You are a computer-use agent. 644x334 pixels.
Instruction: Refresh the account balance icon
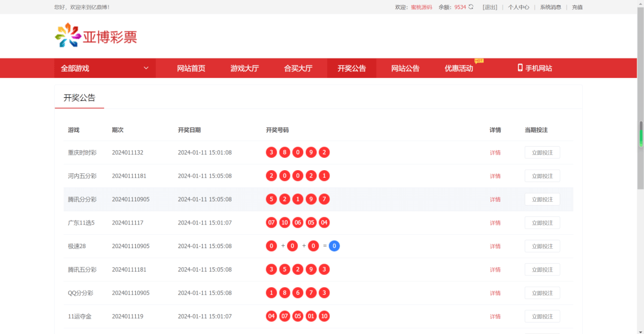(x=471, y=7)
